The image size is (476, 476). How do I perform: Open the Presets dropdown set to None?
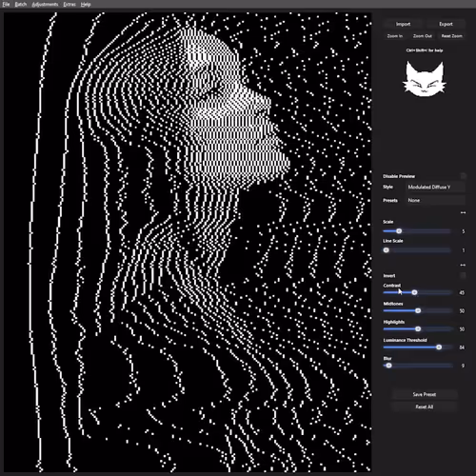435,200
